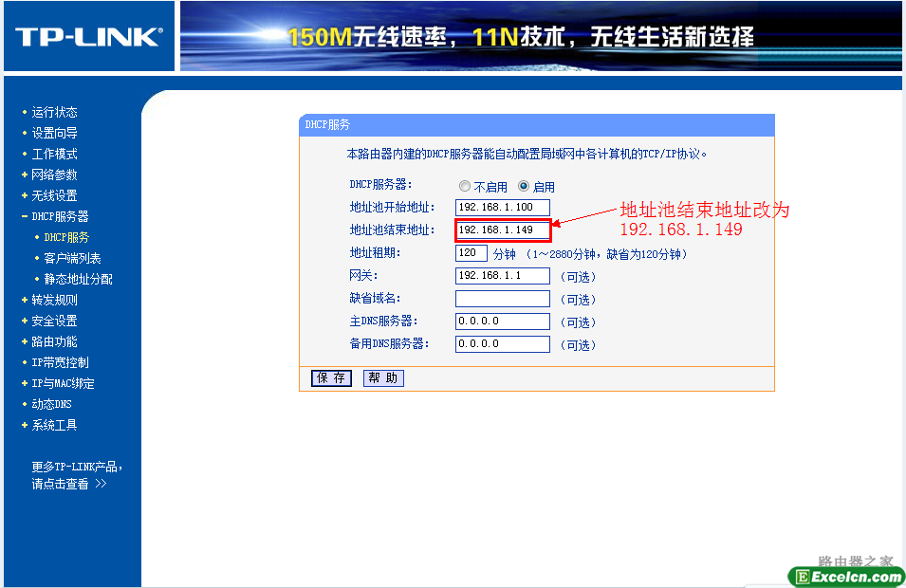Click DHCP服务 panel title
Image resolution: width=906 pixels, height=588 pixels.
click(x=327, y=125)
